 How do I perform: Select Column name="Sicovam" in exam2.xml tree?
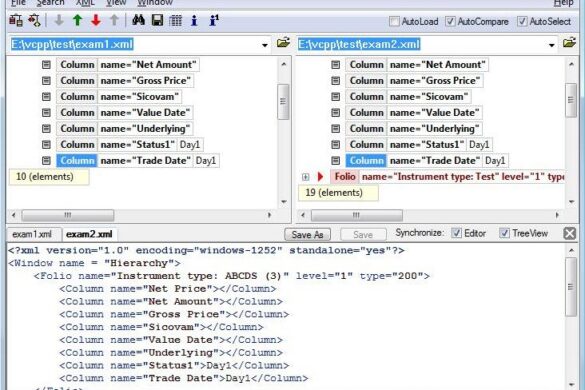click(x=408, y=97)
